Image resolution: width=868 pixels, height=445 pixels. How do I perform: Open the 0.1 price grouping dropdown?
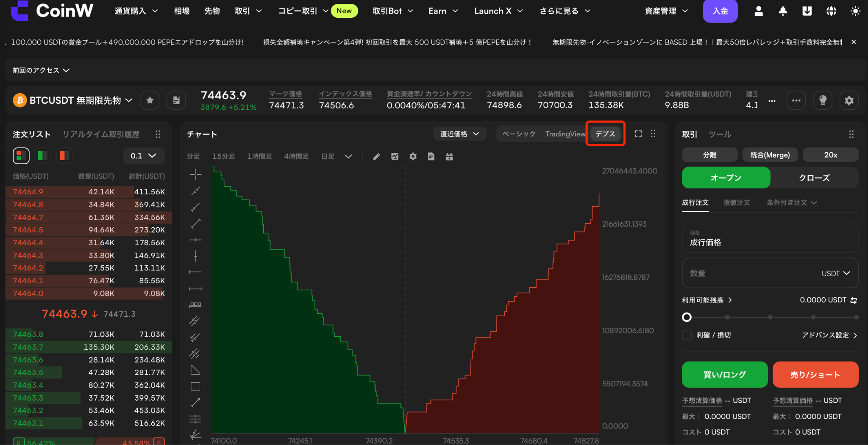[144, 156]
